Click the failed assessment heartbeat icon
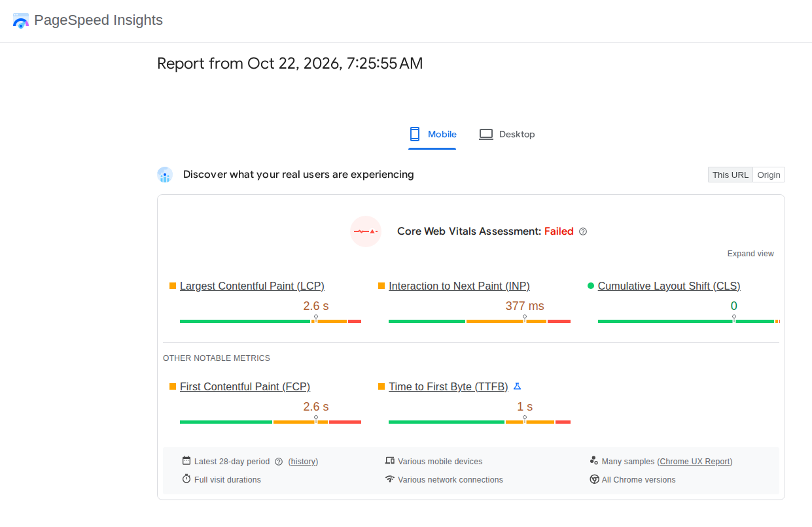 coord(366,231)
